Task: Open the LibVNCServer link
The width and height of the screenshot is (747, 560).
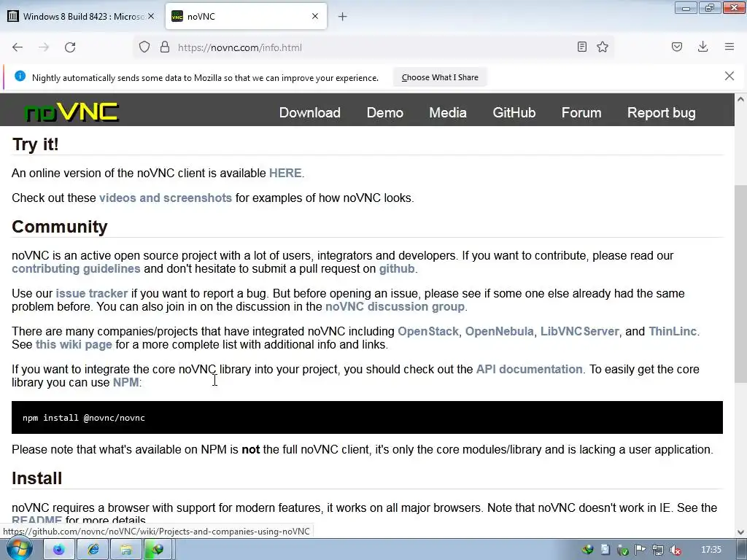Action: [x=579, y=332]
